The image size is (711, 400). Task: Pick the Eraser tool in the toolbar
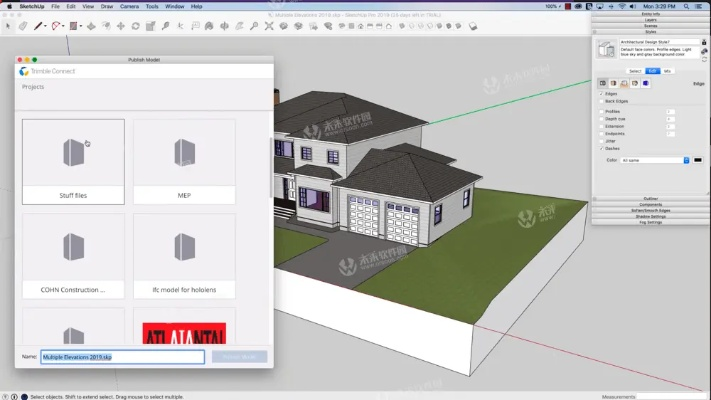coord(23,26)
